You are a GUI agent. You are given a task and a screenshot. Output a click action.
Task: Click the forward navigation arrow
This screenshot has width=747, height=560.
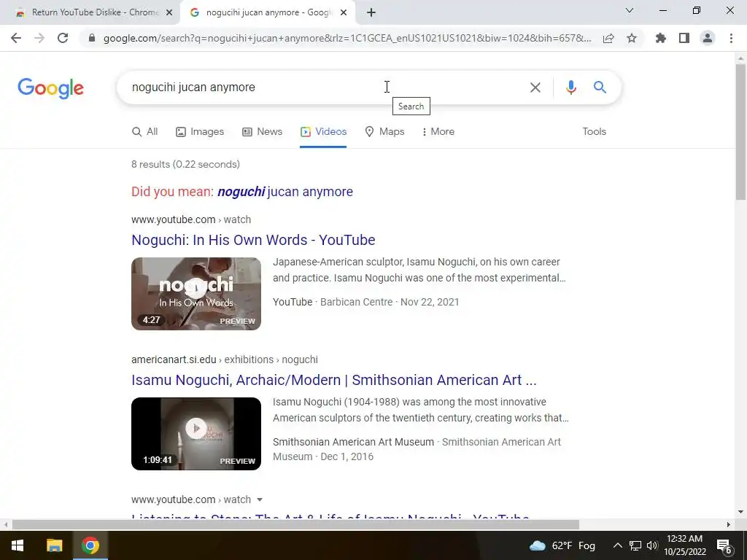pos(39,38)
